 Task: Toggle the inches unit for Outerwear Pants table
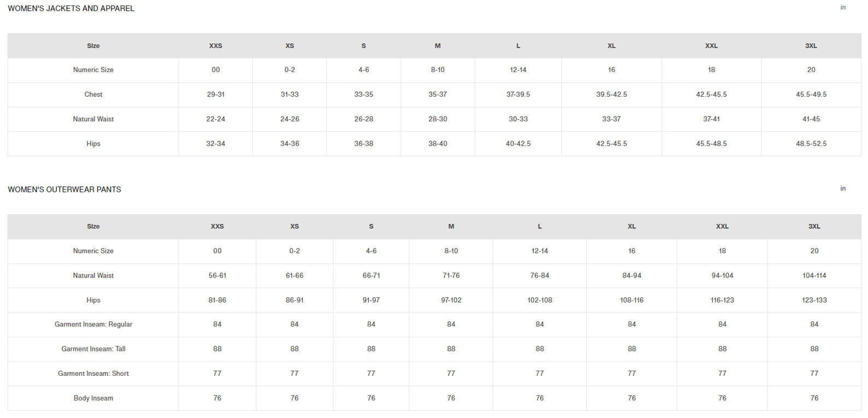tap(842, 189)
